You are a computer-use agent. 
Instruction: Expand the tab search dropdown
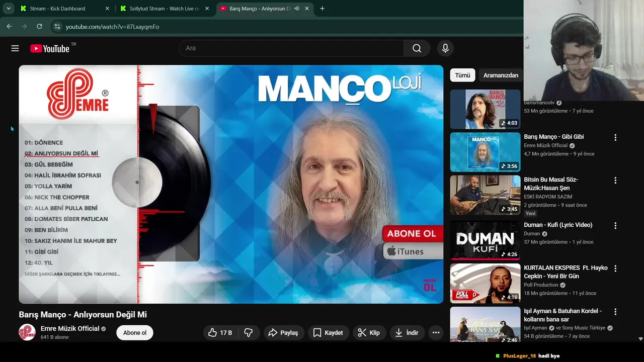coord(9,9)
